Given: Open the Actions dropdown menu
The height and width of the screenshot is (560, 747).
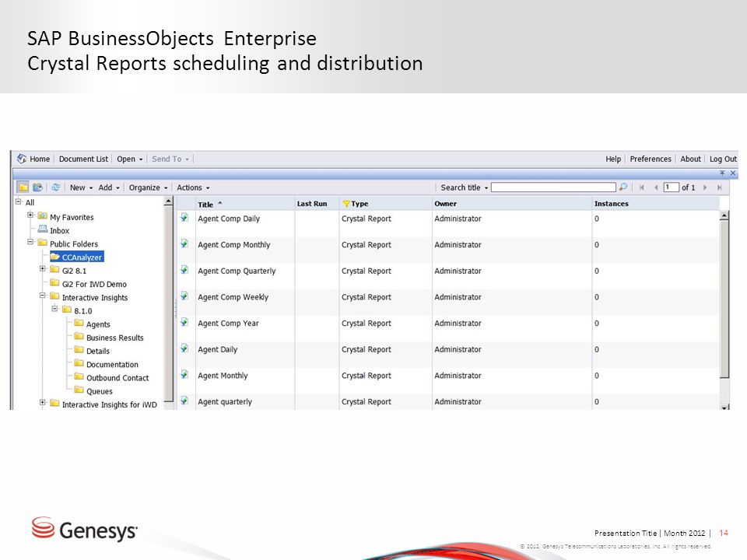Looking at the screenshot, I should 193,187.
